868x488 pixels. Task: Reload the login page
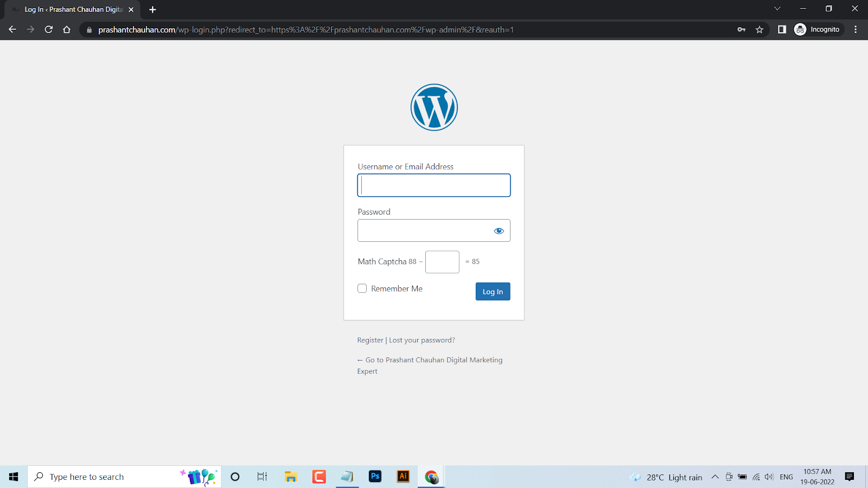pyautogui.click(x=49, y=30)
